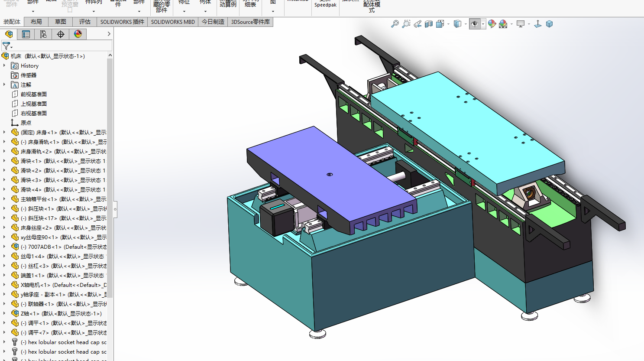Select the 评估 ribbon tab

[x=85, y=22]
